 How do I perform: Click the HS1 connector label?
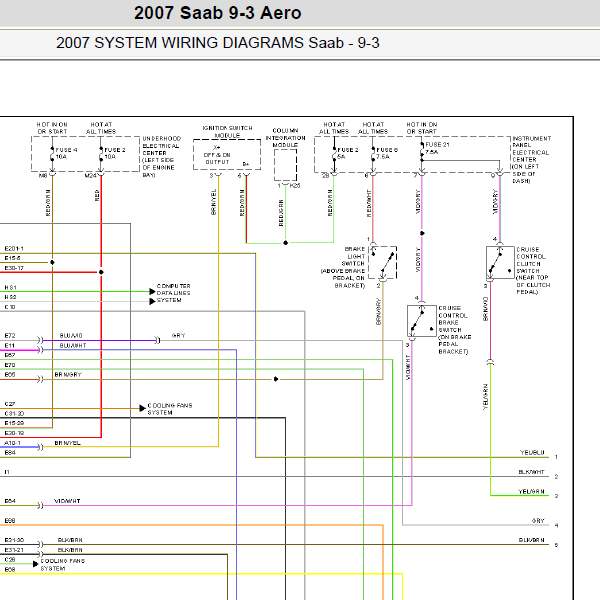click(10, 287)
